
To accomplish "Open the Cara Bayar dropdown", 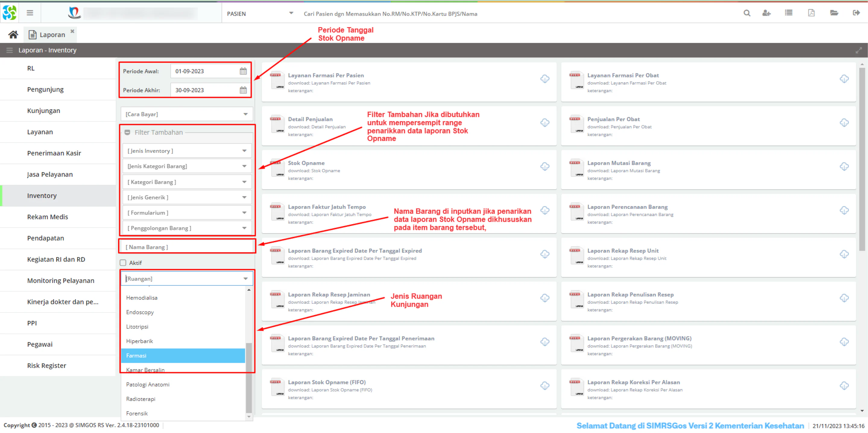I will point(187,114).
